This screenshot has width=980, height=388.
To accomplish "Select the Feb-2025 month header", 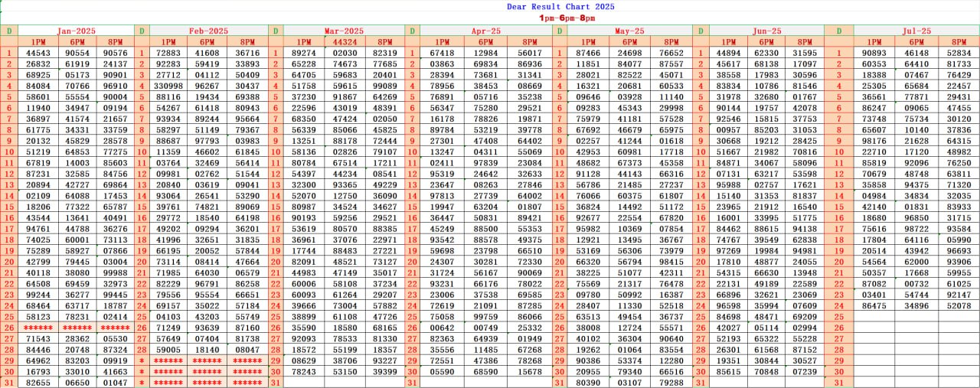I will click(208, 31).
